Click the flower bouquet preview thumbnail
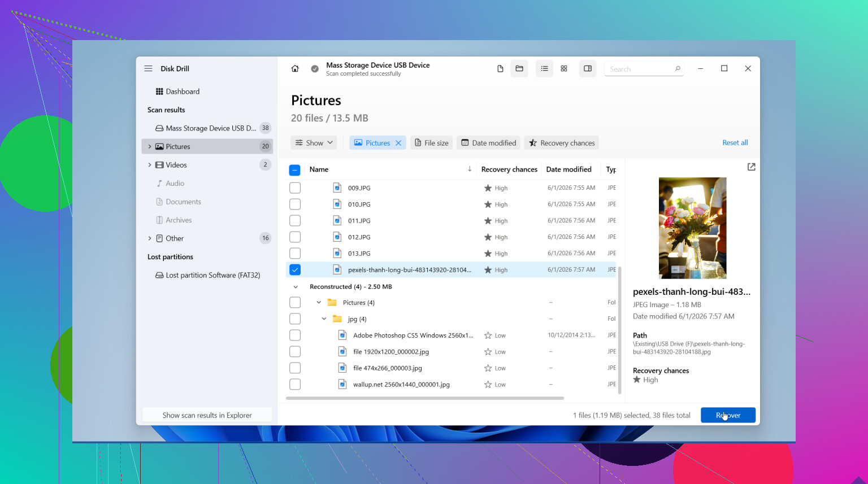Image resolution: width=868 pixels, height=484 pixels. (692, 228)
